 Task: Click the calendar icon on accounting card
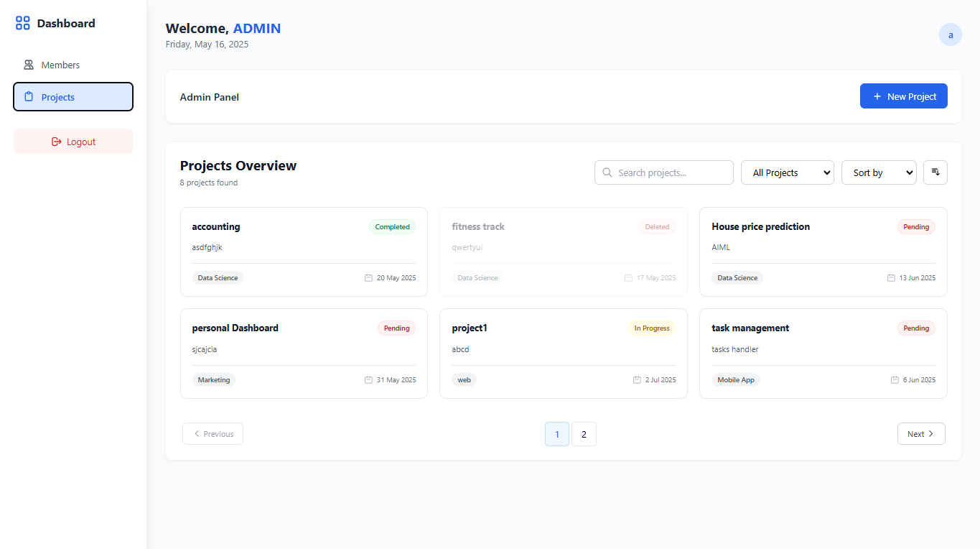pyautogui.click(x=368, y=278)
